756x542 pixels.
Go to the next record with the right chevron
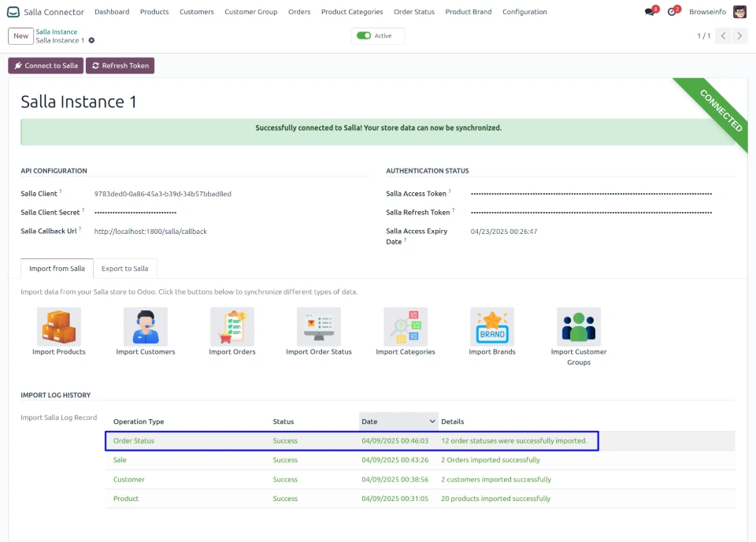tap(741, 36)
